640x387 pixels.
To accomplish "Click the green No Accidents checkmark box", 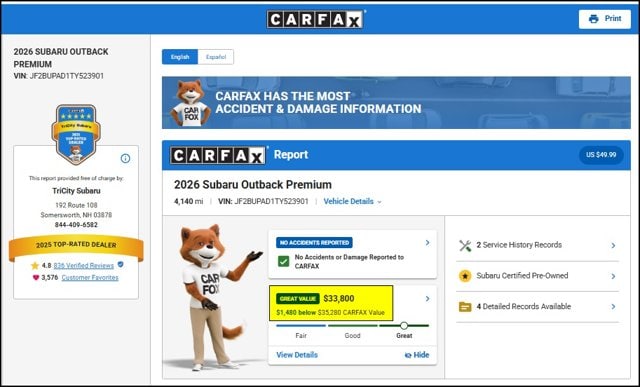I will (283, 261).
